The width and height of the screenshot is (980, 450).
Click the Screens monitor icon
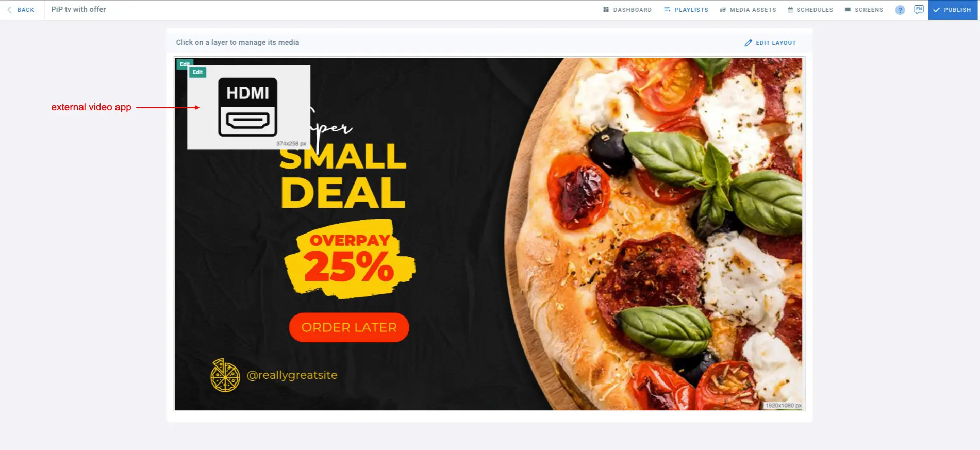[848, 10]
